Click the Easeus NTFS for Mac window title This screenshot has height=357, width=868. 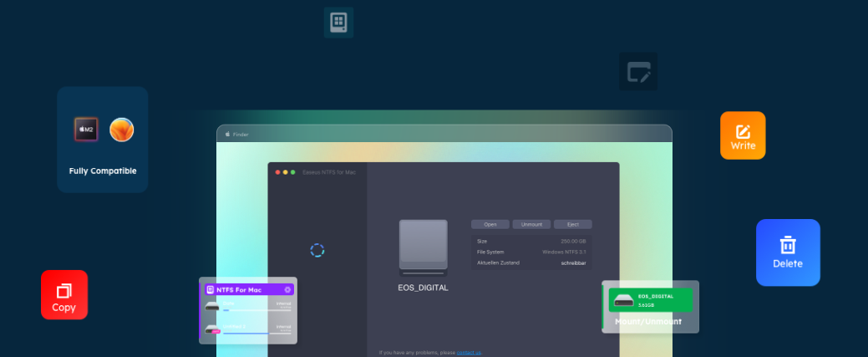tap(329, 172)
